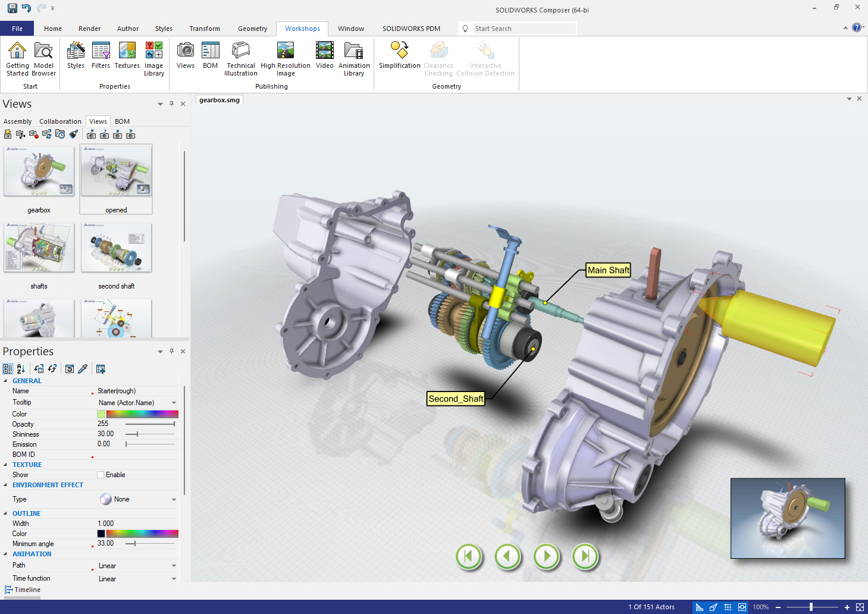Click the paintbrush icon in Views toolbar
Screen dimensions: 868x614
73,134
